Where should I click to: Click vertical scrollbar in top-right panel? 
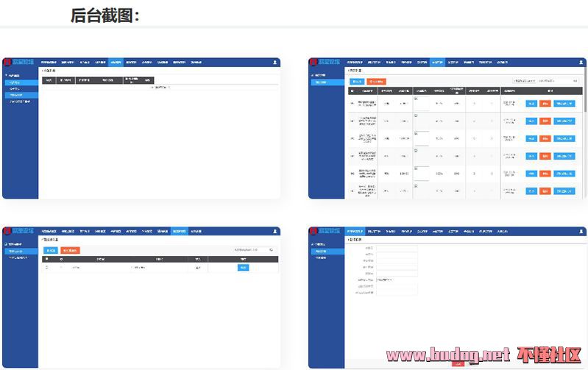point(585,90)
